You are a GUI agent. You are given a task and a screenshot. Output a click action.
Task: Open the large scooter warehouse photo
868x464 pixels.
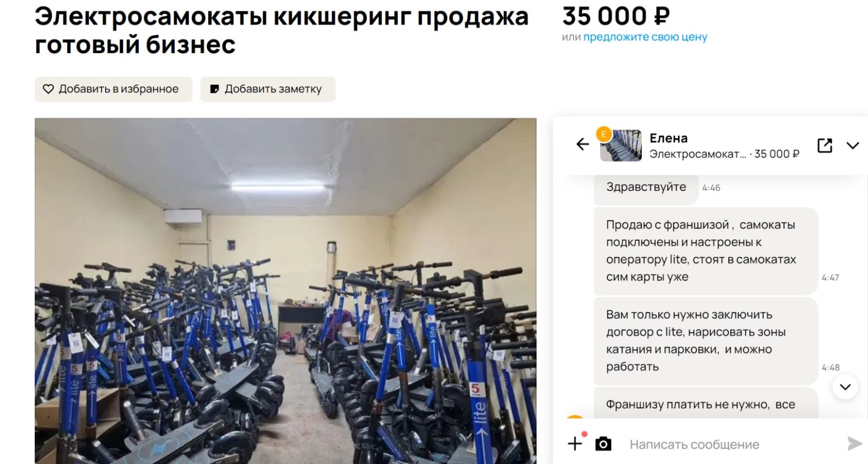(x=285, y=291)
